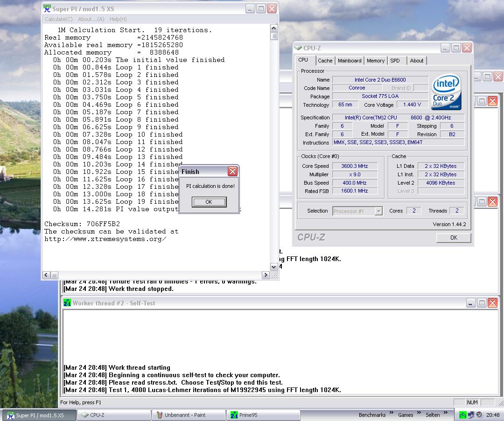Screen dimensions: 504x421
Task: Switch to the Cache tab in CPU-Z
Action: click(x=325, y=61)
